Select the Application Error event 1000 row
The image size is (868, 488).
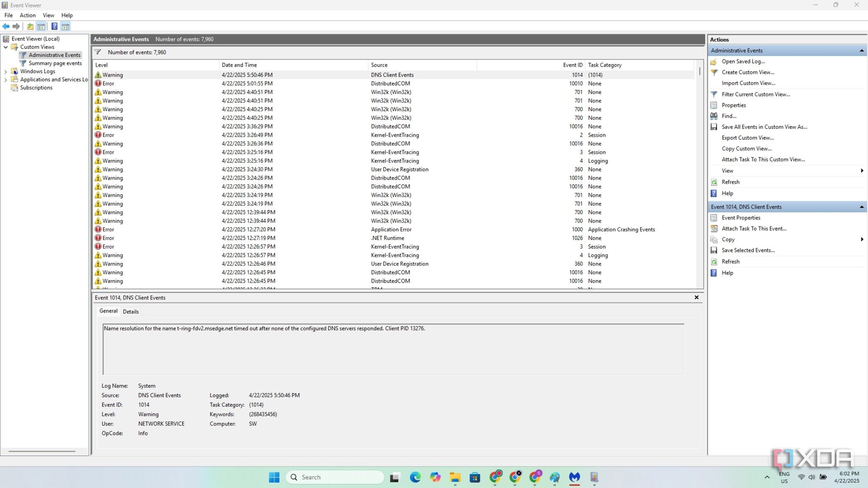coord(393,229)
